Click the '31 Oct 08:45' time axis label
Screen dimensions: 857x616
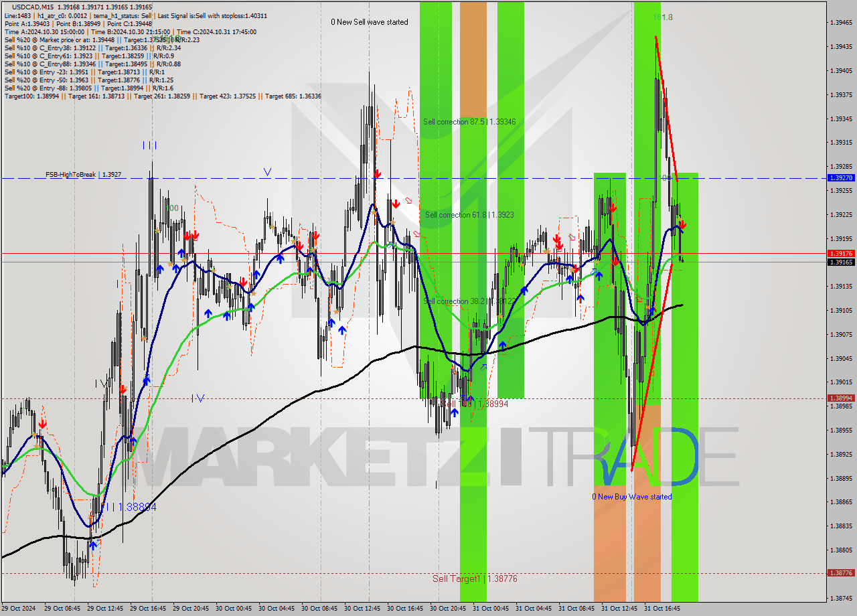tap(577, 609)
